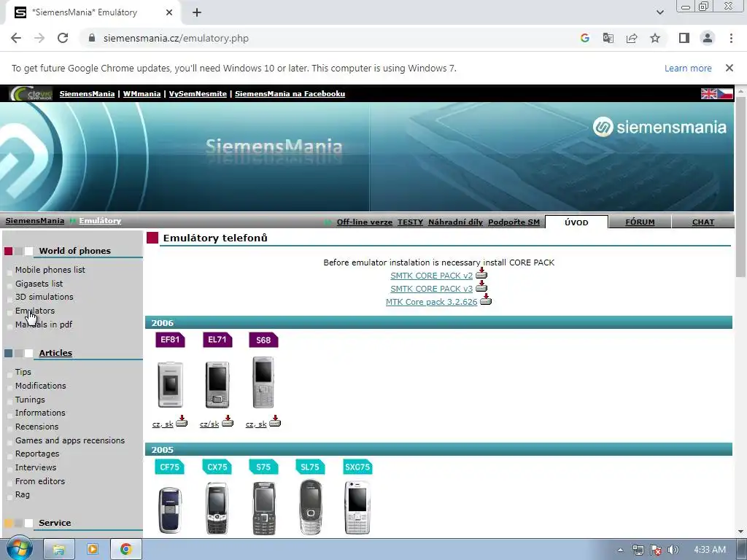
Task: Click the Google icon in address bar
Action: [x=585, y=38]
